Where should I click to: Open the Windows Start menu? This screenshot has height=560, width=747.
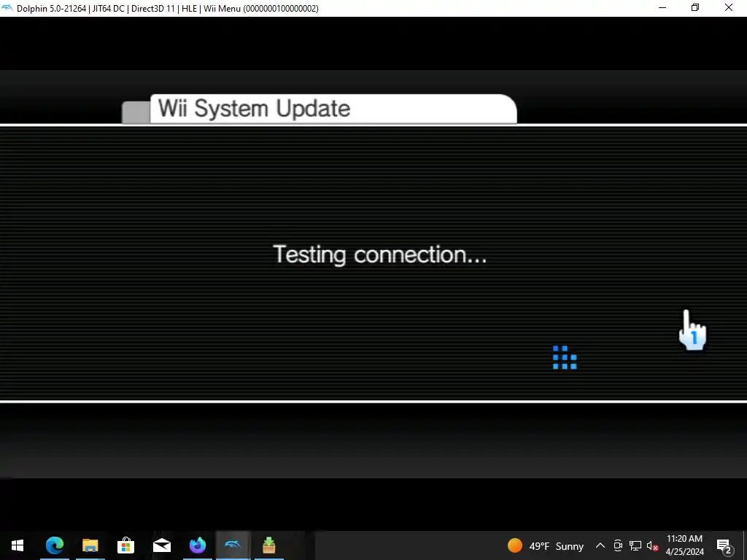[x=18, y=545]
